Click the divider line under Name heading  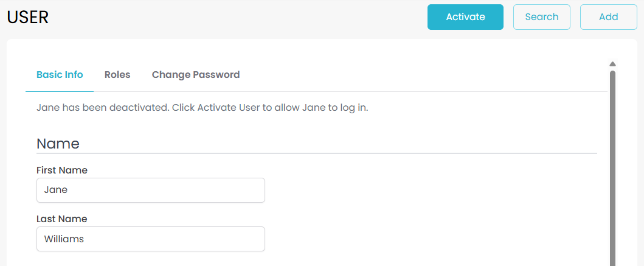pos(316,153)
